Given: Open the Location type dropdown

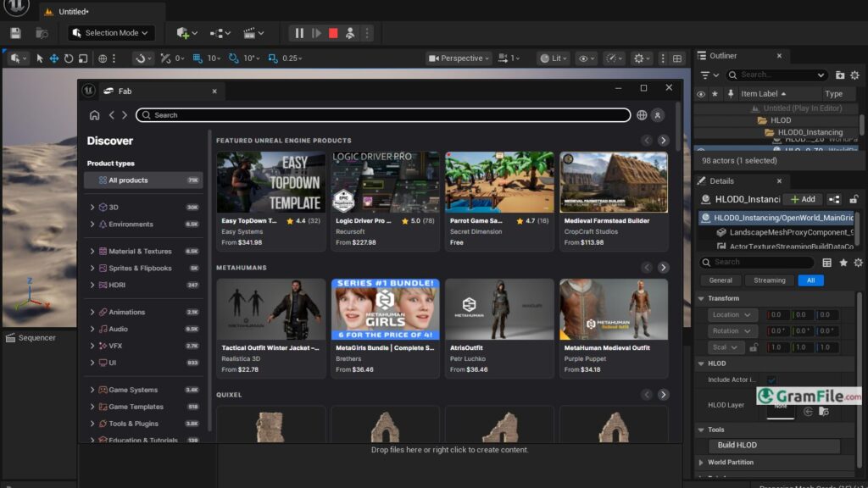Looking at the screenshot, I should [732, 315].
